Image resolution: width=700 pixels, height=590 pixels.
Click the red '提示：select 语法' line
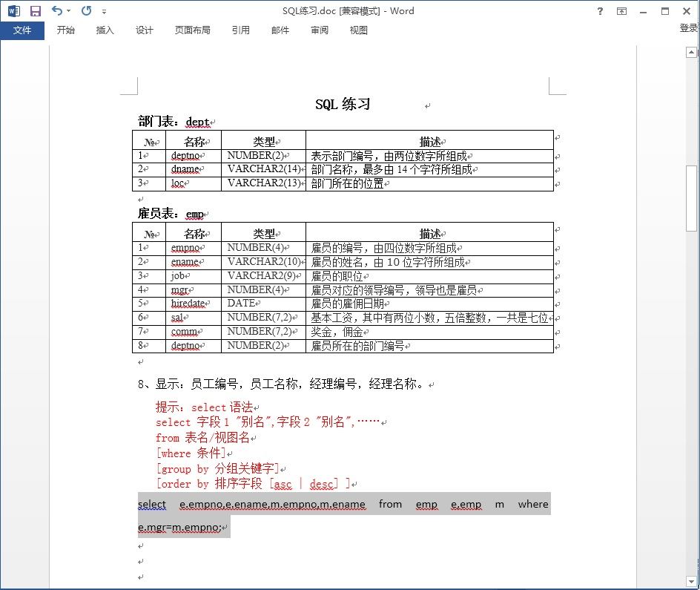[204, 407]
